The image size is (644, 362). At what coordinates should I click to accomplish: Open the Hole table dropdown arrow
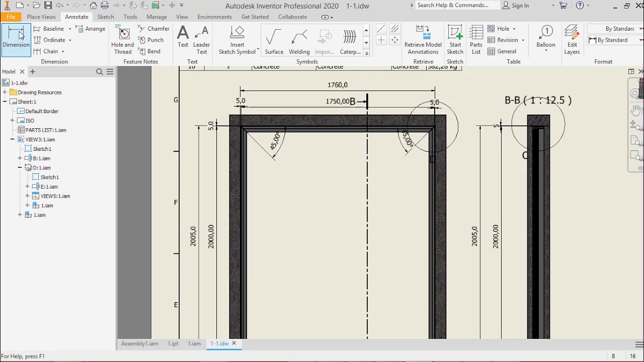tap(514, 29)
